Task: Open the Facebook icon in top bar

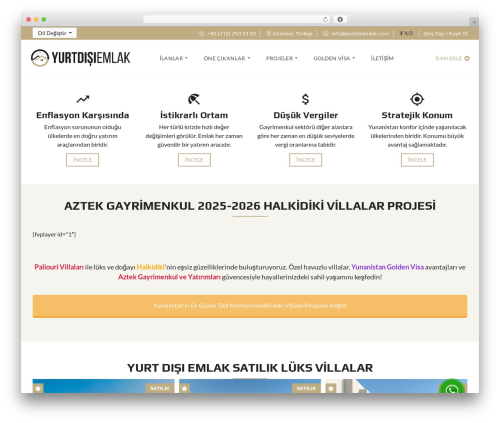Action: [402, 33]
